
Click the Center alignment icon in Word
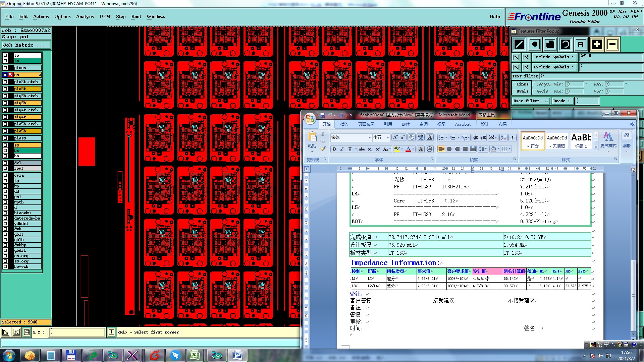[x=449, y=149]
